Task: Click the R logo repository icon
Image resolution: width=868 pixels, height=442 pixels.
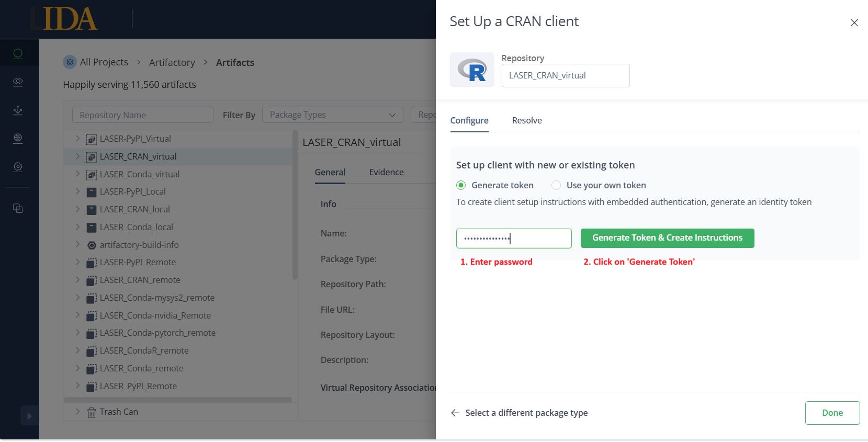Action: (x=472, y=70)
